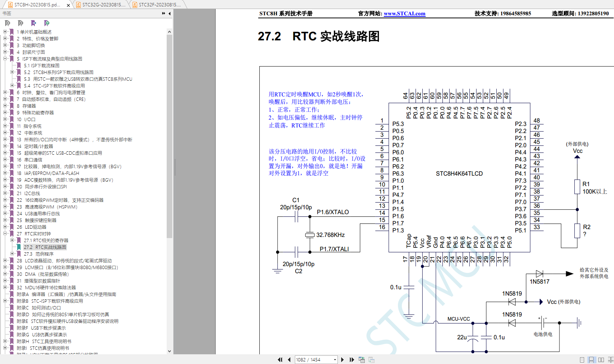614x364 pixels.
Task: Open bookmark 14 定时器/计数器
Action: [x=35, y=146]
